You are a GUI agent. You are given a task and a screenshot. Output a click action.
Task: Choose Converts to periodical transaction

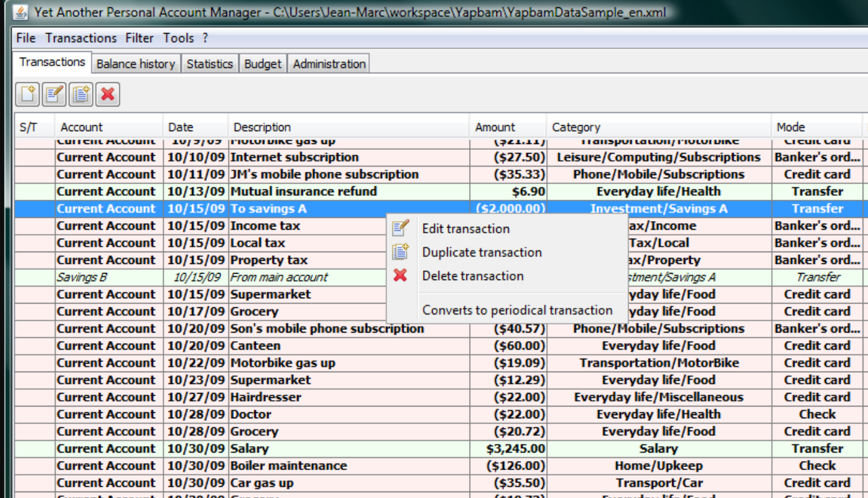coord(517,310)
